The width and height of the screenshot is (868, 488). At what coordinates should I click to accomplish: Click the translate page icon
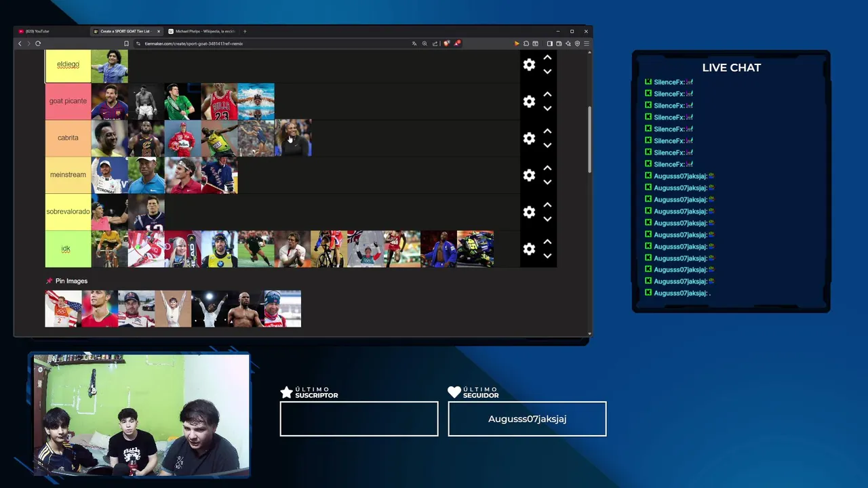click(x=414, y=43)
